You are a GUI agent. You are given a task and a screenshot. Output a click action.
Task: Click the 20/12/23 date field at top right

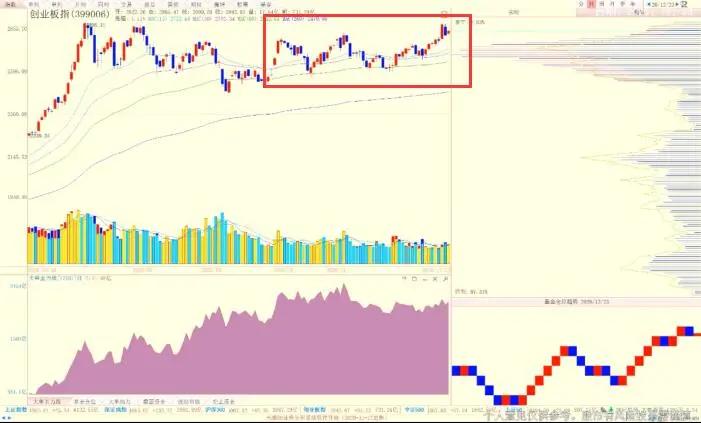pos(663,4)
